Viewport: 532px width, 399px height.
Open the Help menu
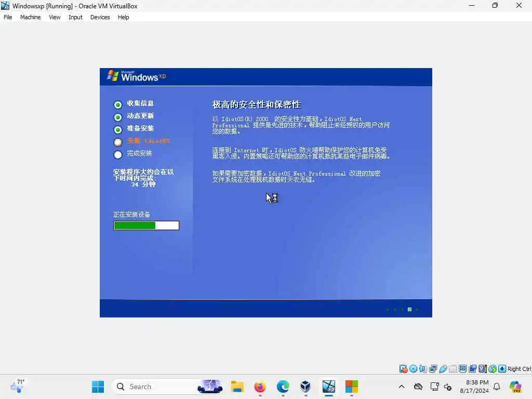124,17
